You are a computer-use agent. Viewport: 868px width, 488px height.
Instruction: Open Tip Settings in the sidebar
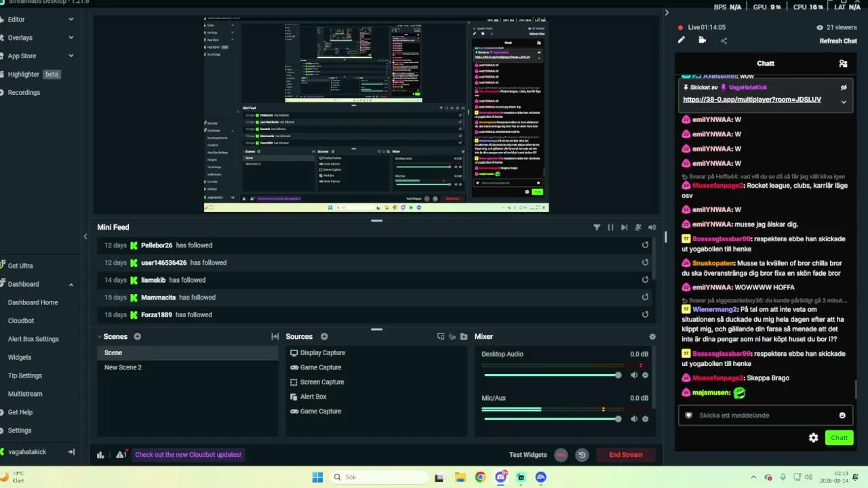coord(25,376)
